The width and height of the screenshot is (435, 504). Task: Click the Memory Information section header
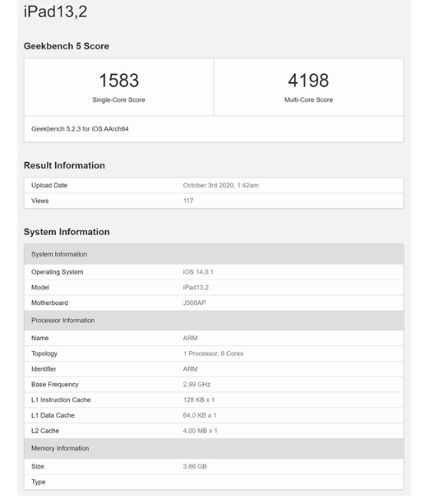(x=214, y=448)
